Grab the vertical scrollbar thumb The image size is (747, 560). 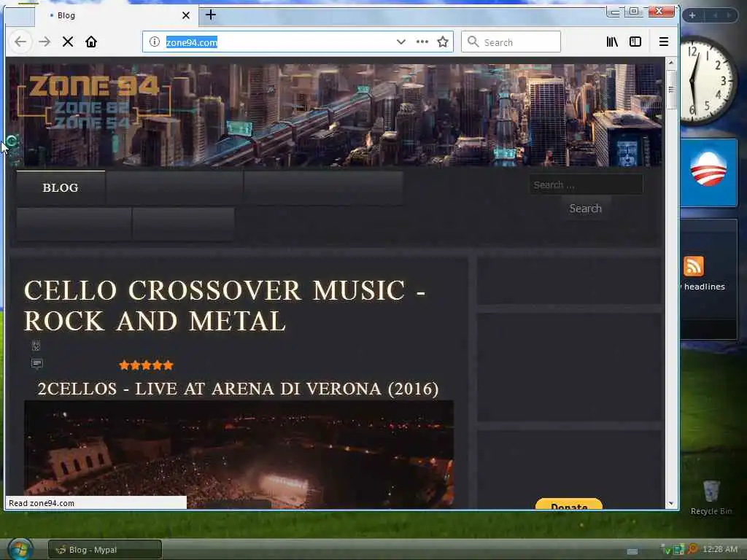point(671,90)
